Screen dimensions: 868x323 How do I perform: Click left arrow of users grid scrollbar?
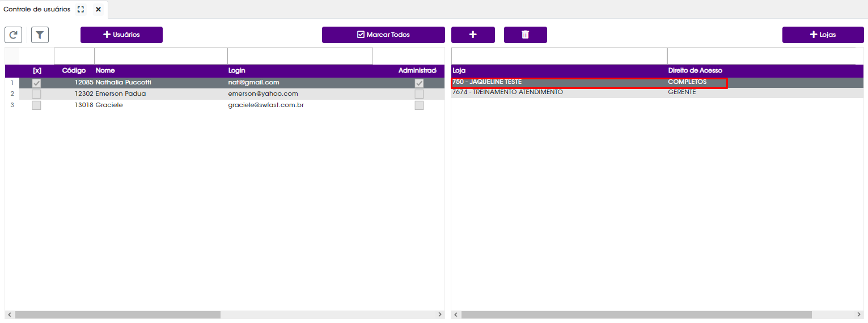[10, 314]
